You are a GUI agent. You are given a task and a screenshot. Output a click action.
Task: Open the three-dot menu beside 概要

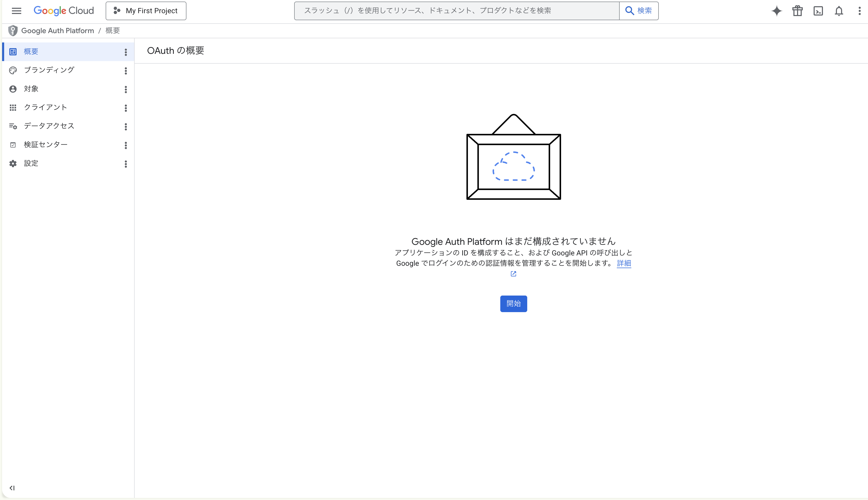pyautogui.click(x=126, y=52)
